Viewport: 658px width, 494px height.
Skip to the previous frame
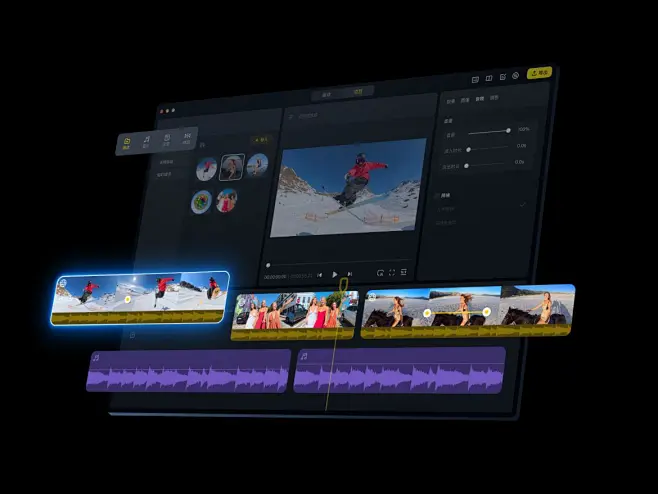click(x=320, y=274)
